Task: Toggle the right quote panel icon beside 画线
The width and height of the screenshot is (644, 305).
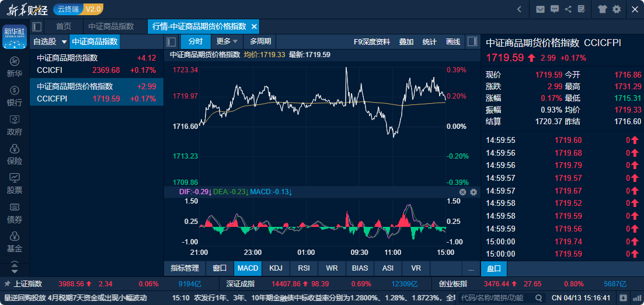Action: pos(473,41)
